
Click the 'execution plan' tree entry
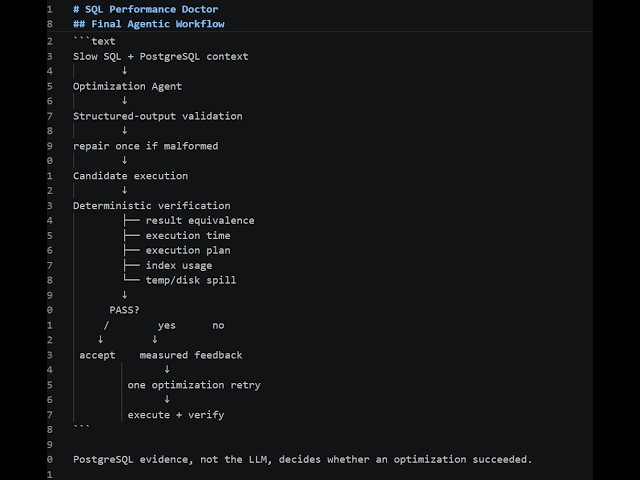pos(188,250)
